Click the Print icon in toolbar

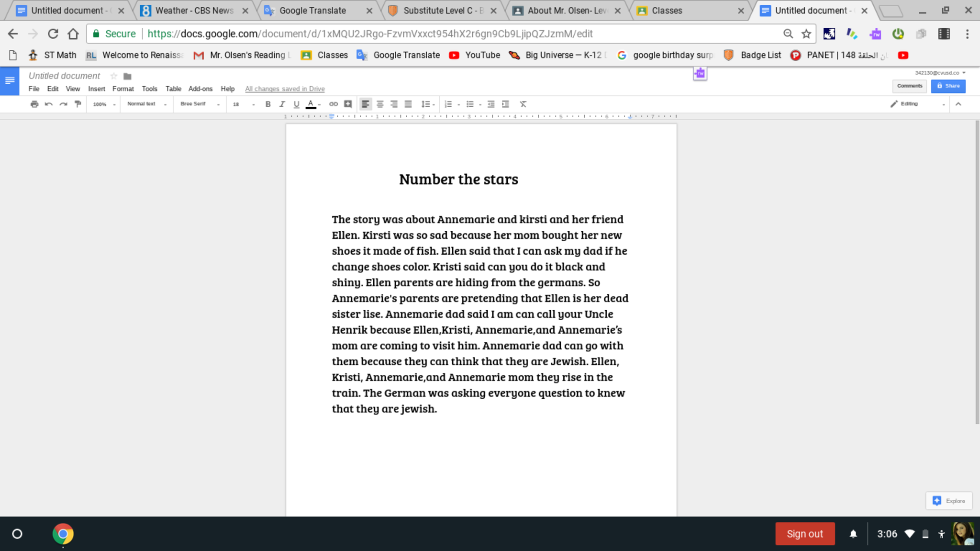click(34, 104)
